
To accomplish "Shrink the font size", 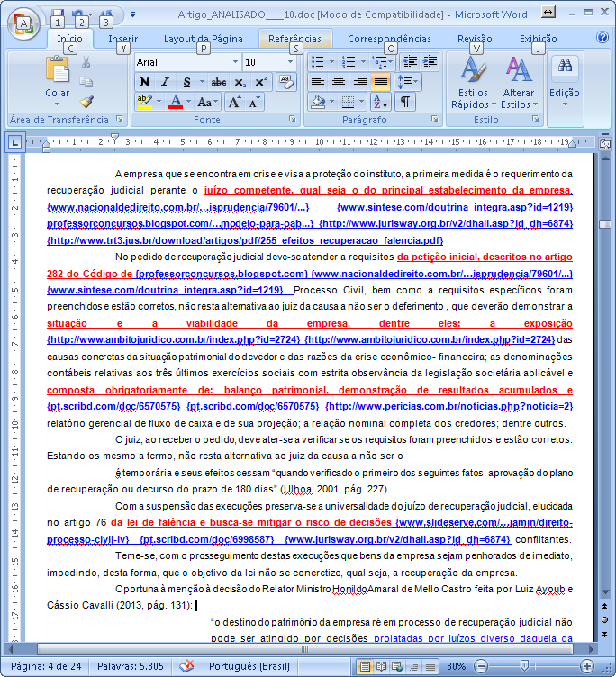I will point(254,103).
